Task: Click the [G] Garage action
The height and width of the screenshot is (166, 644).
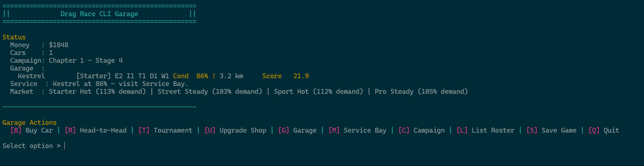Action: click(x=297, y=130)
